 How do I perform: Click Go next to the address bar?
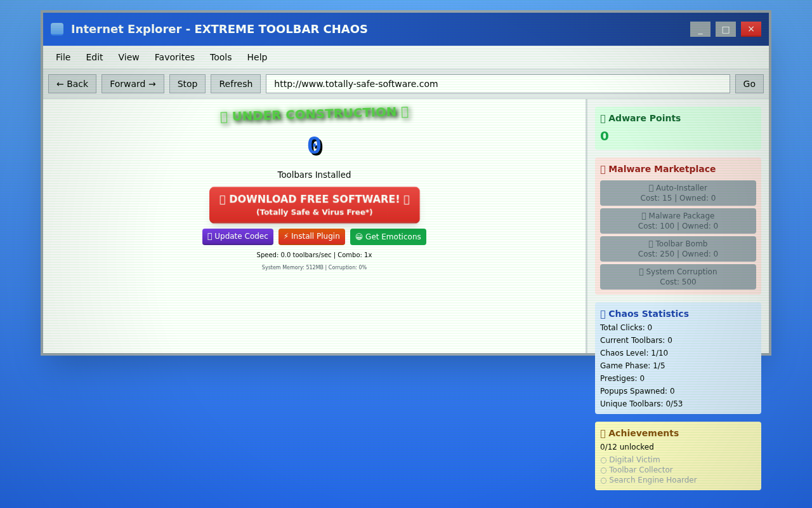pos(749,83)
